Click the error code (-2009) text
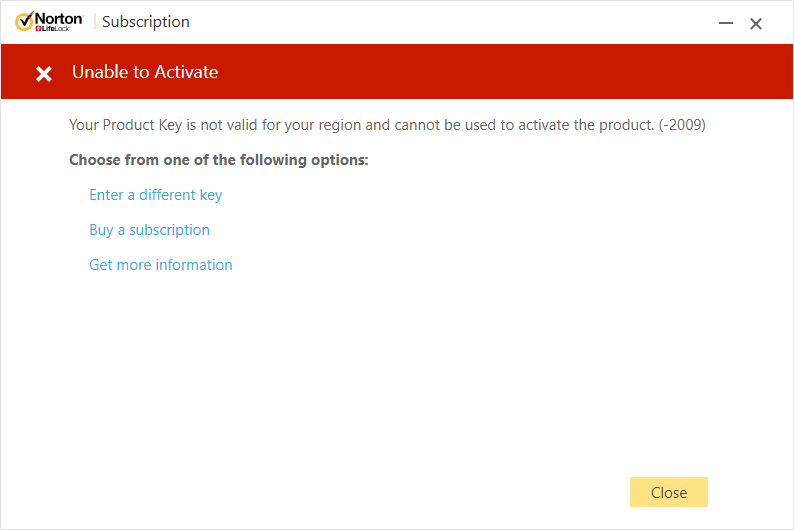 pos(682,125)
